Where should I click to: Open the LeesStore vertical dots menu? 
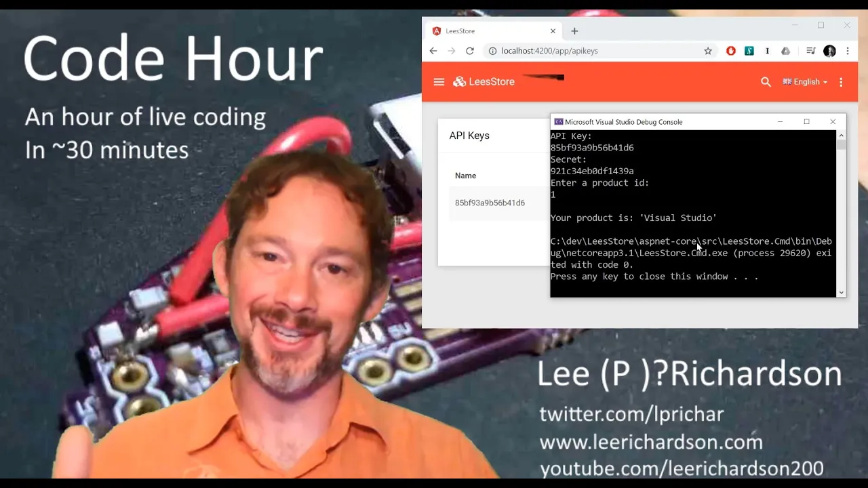[x=841, y=82]
